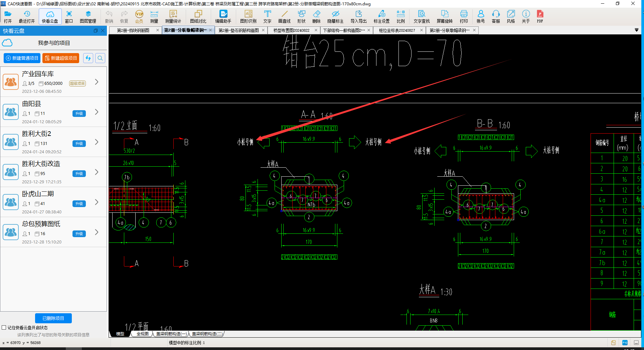Toggle the 快看云盘 cloud disk panel
The height and width of the screenshot is (350, 644).
(50, 16)
